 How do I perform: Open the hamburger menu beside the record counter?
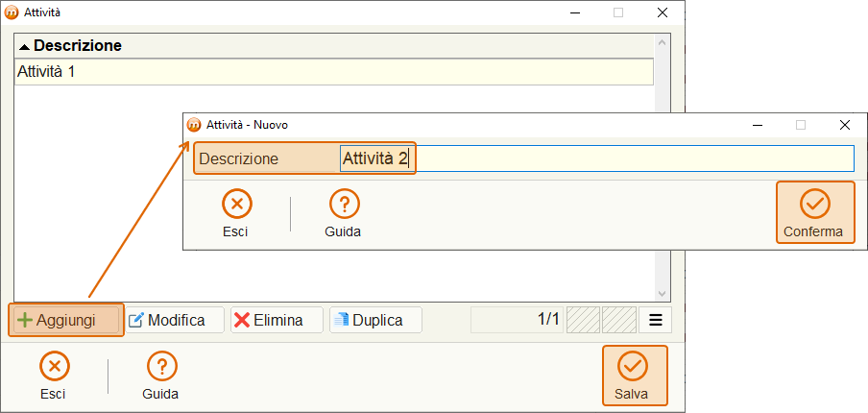click(x=656, y=320)
